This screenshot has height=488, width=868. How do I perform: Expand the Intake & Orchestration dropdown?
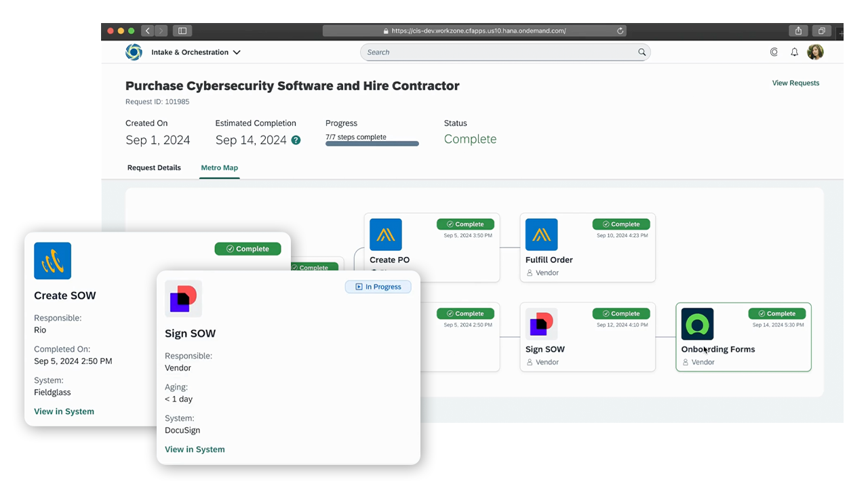[237, 52]
